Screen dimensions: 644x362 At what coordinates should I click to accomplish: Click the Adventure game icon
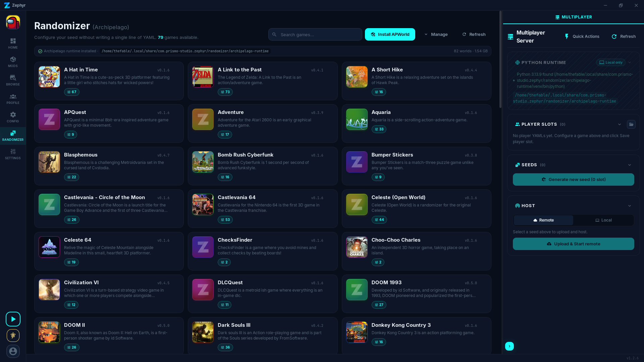(203, 119)
